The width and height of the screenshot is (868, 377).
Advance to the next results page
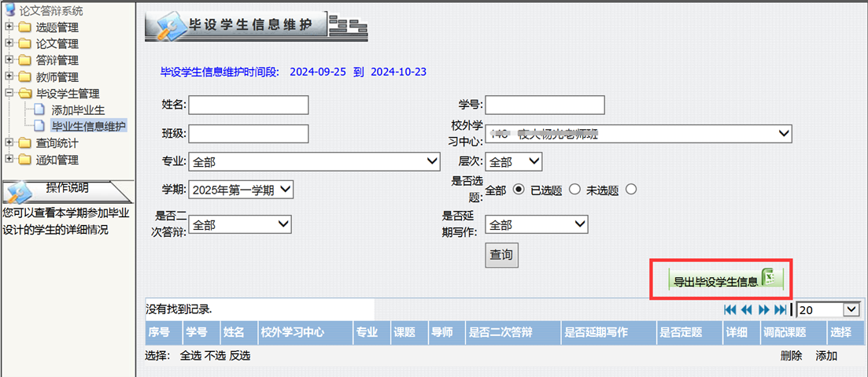click(x=763, y=310)
